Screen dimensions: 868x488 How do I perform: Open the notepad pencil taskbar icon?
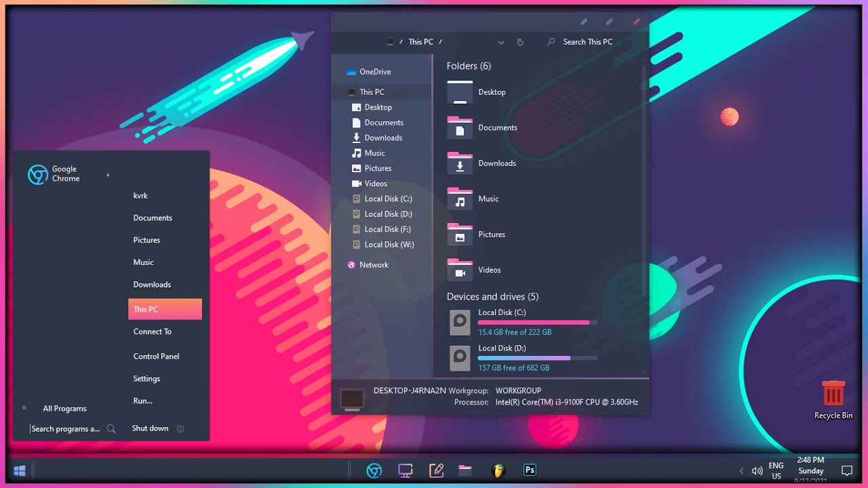pos(436,470)
